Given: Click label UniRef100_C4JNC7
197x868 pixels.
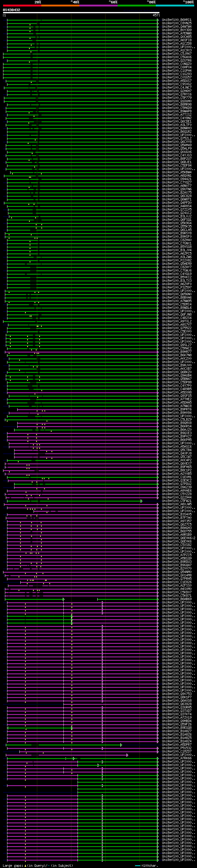Looking at the screenshot, I should (x=177, y=88).
